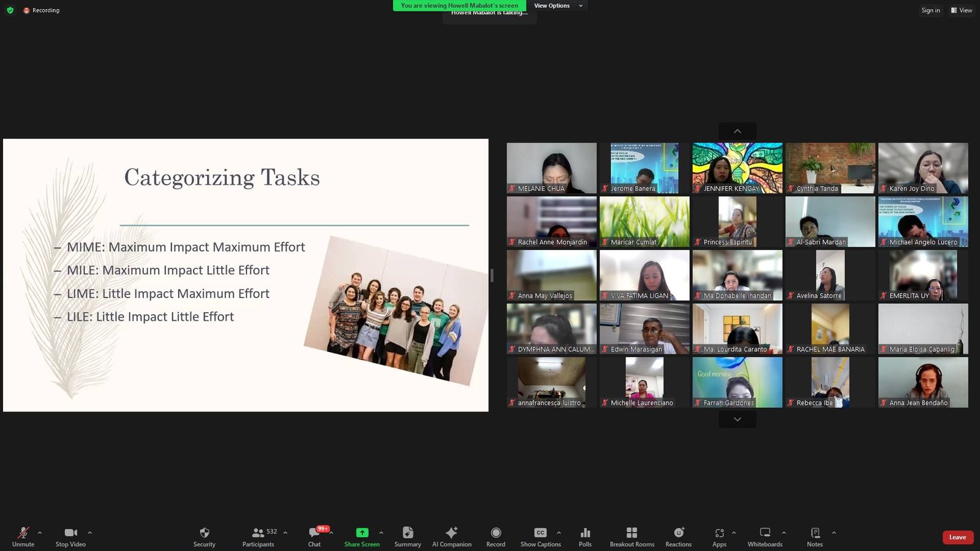
Task: Toggle Show Captions on
Action: (540, 536)
